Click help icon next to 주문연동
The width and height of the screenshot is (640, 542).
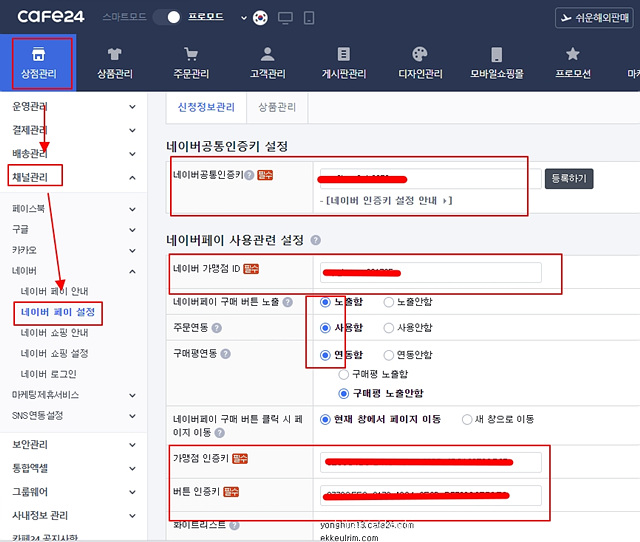tap(217, 328)
